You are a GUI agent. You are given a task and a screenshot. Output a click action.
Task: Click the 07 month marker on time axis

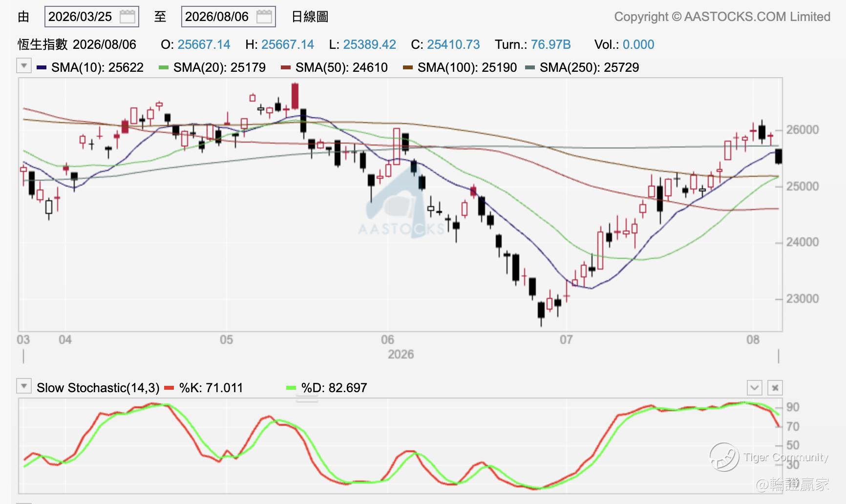tap(566, 339)
